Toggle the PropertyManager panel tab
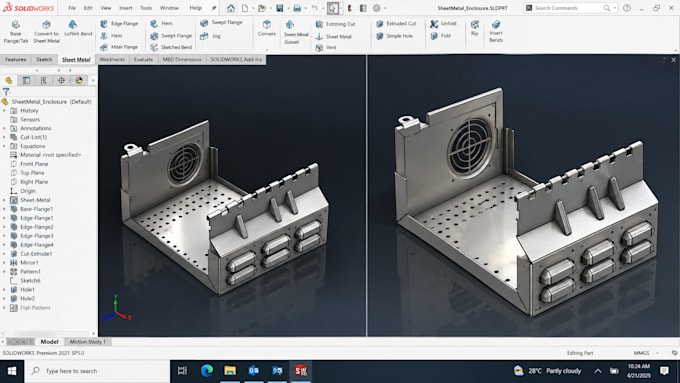 pos(26,80)
